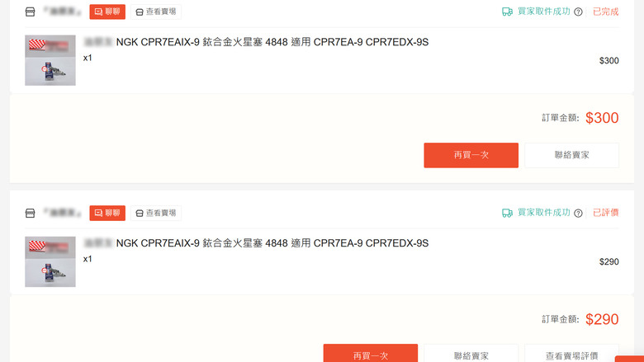View the shop for the $300 order
Viewport: 644px width, 362px height.
tap(156, 12)
